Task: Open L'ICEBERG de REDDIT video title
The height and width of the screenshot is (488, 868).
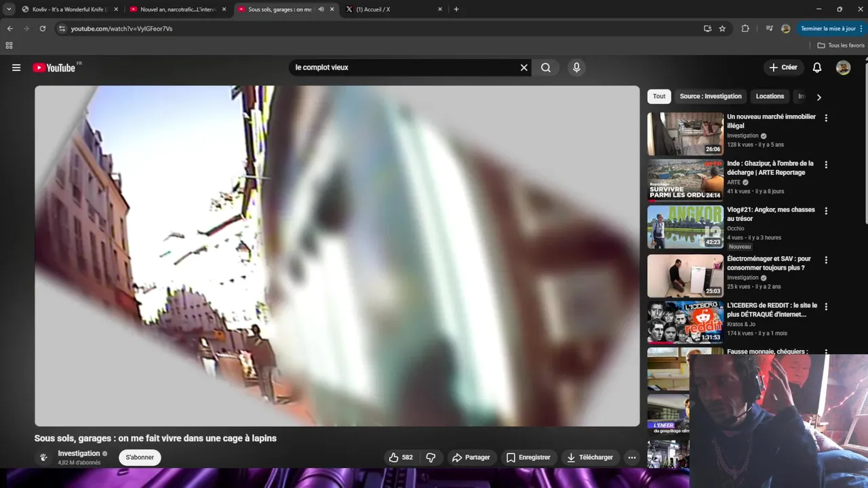Action: (772, 310)
